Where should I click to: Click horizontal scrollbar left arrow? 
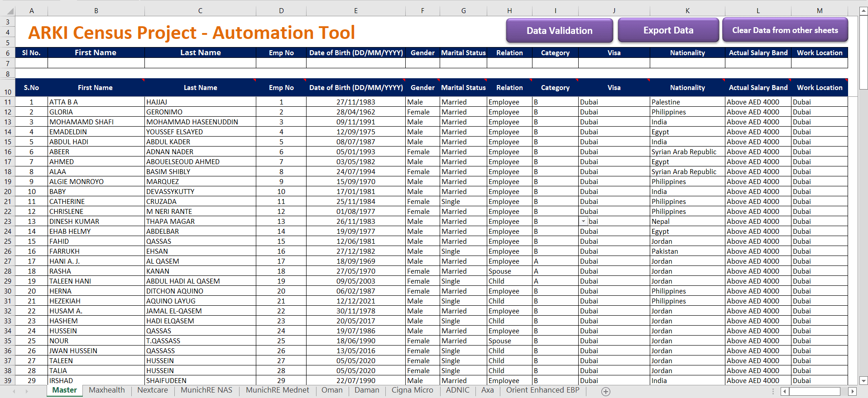point(785,392)
